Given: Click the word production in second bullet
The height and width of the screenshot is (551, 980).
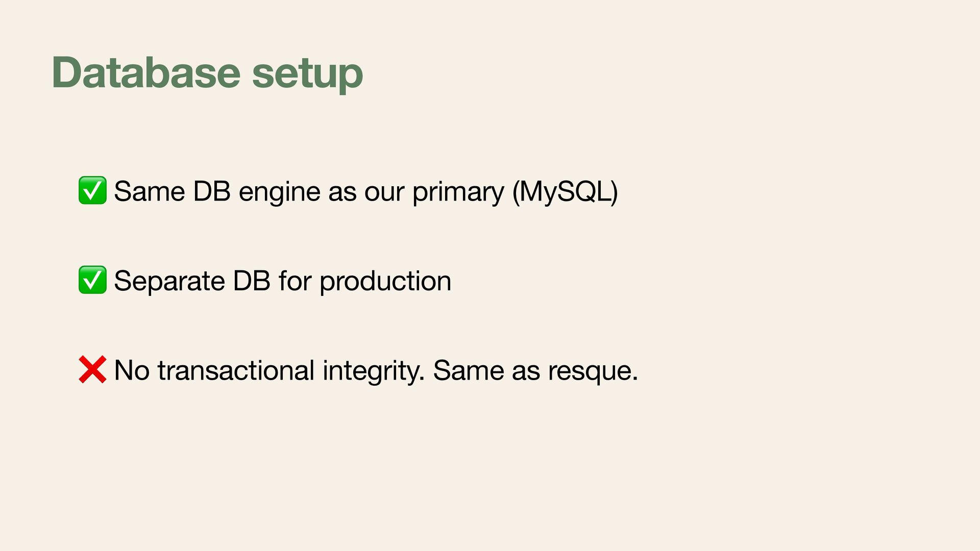Looking at the screenshot, I should tap(385, 282).
